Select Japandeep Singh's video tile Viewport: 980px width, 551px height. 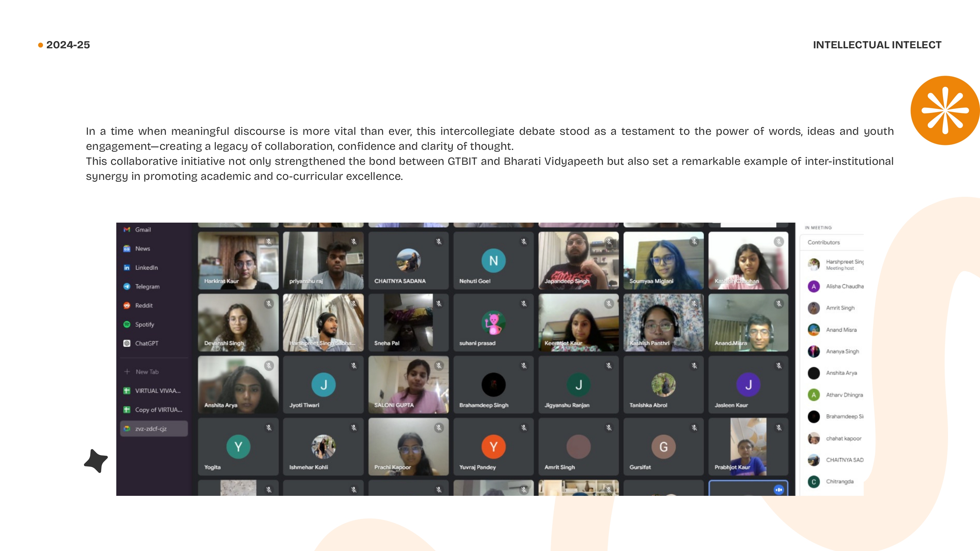click(579, 260)
